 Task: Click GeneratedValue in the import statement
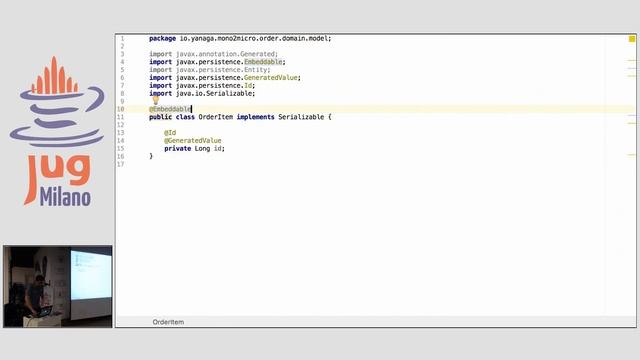point(270,78)
